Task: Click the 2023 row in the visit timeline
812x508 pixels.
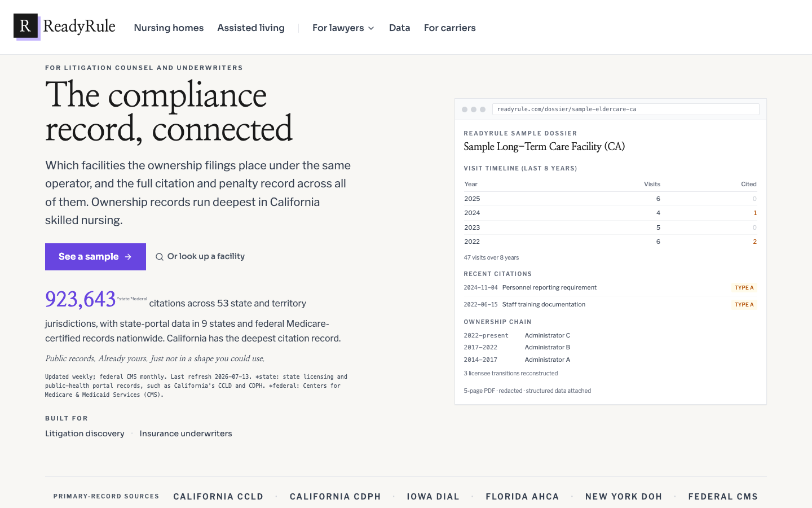Action: click(x=610, y=227)
